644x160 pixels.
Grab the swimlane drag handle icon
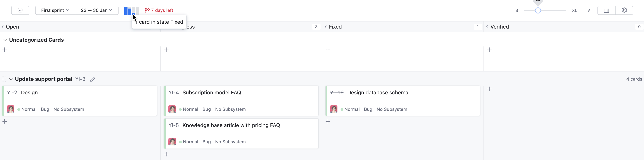click(x=4, y=79)
